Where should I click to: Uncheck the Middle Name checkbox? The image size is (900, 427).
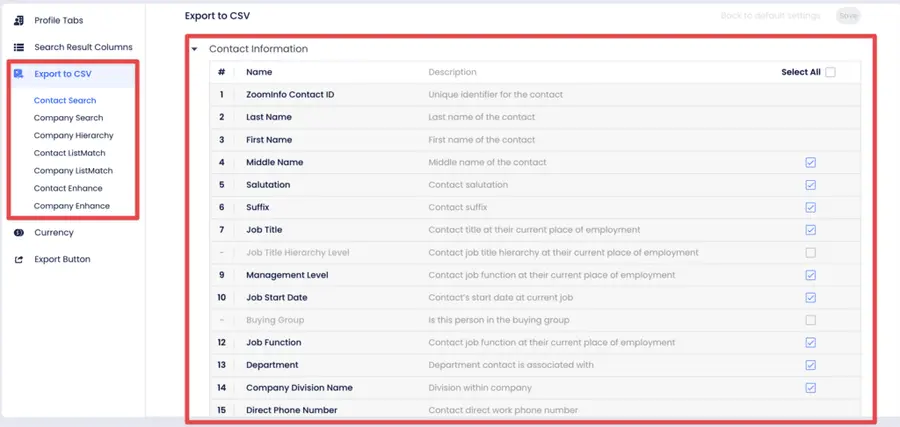810,162
